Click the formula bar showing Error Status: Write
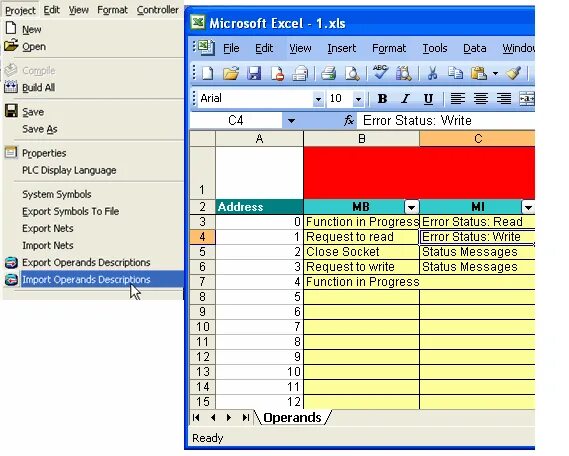The width and height of the screenshot is (569, 456). (446, 120)
